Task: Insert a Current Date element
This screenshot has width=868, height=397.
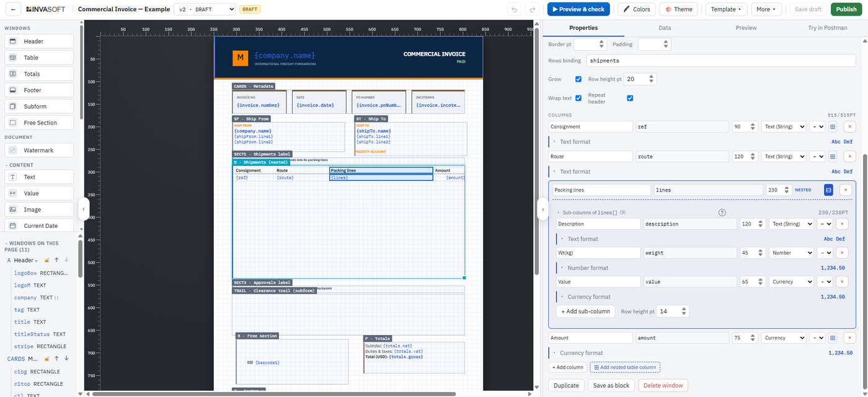Action: (x=39, y=226)
